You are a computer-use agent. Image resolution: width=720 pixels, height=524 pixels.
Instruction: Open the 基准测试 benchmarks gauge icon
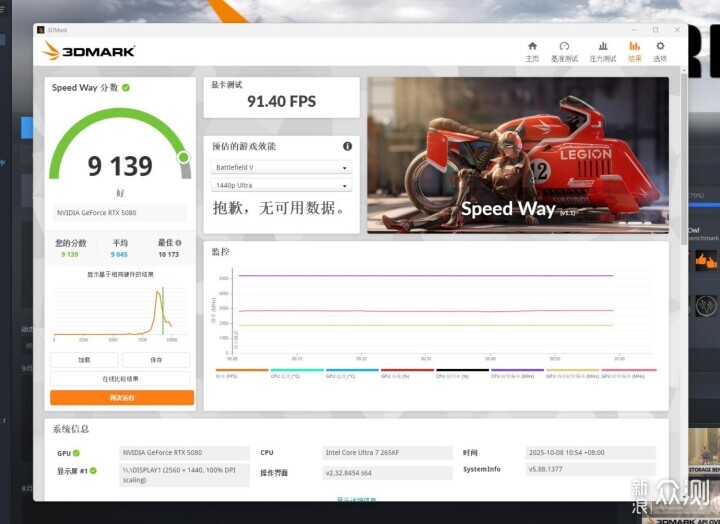pyautogui.click(x=564, y=46)
